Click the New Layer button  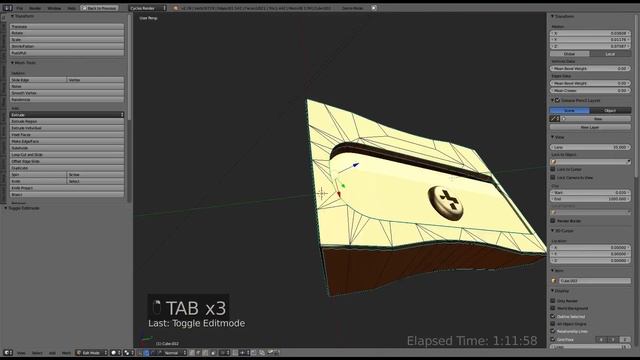(590, 127)
